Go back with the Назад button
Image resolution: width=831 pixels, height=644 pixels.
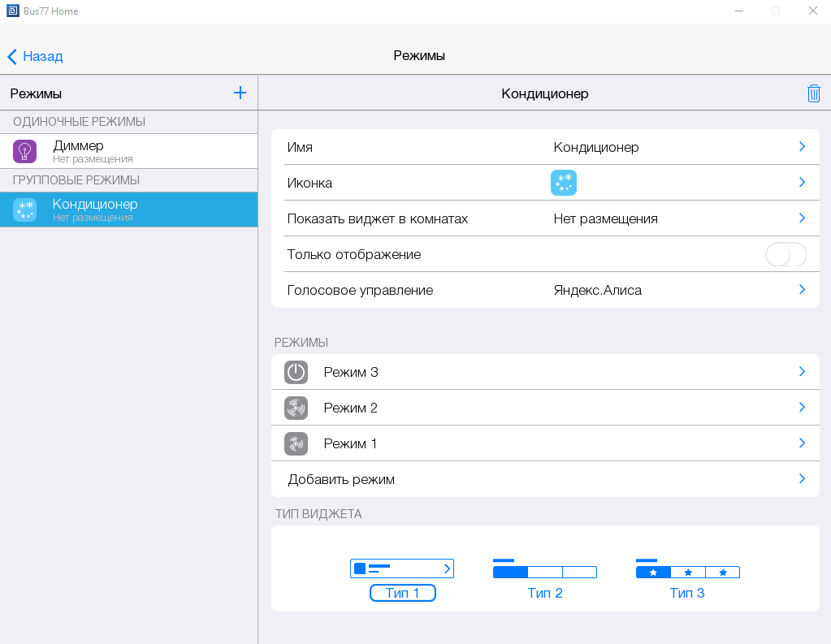click(36, 56)
